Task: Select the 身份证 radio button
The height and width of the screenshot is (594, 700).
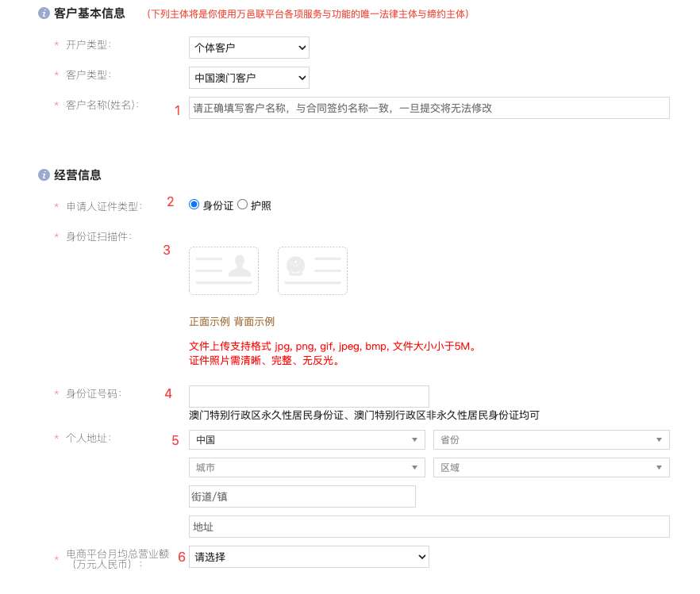Action: [194, 205]
